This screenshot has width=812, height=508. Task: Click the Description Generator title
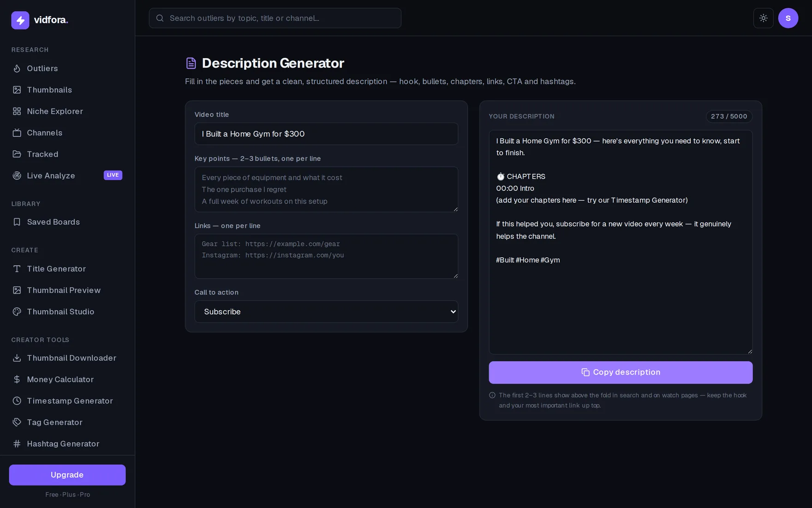coord(273,63)
